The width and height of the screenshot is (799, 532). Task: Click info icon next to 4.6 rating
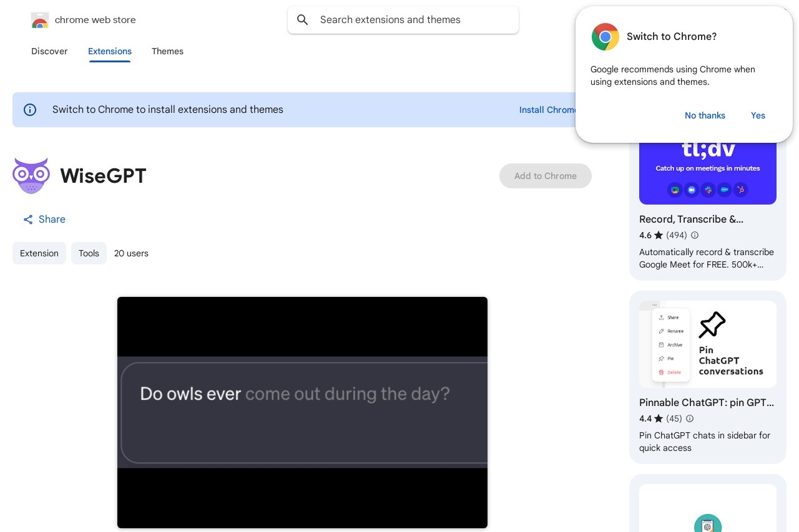(x=695, y=235)
